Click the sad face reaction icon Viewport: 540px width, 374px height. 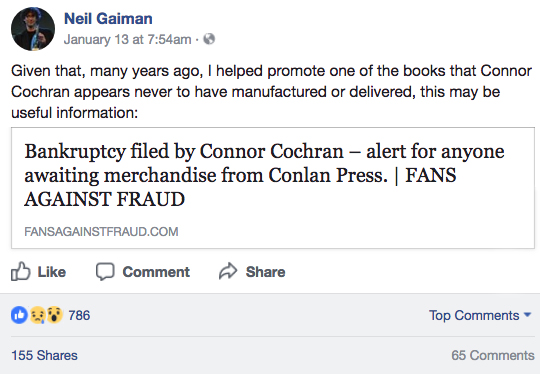(38, 315)
